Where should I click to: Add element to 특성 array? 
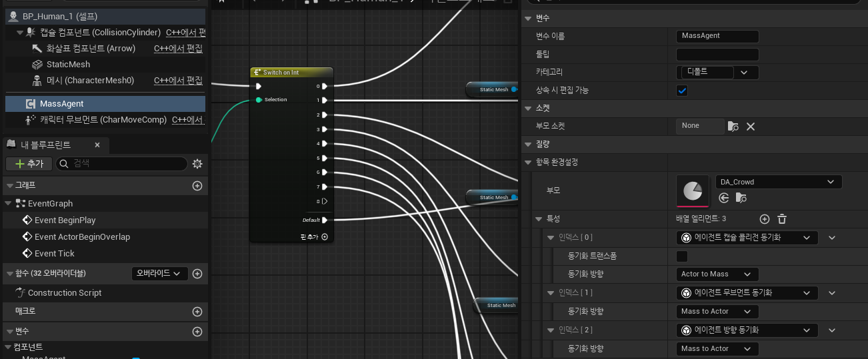[x=765, y=219]
